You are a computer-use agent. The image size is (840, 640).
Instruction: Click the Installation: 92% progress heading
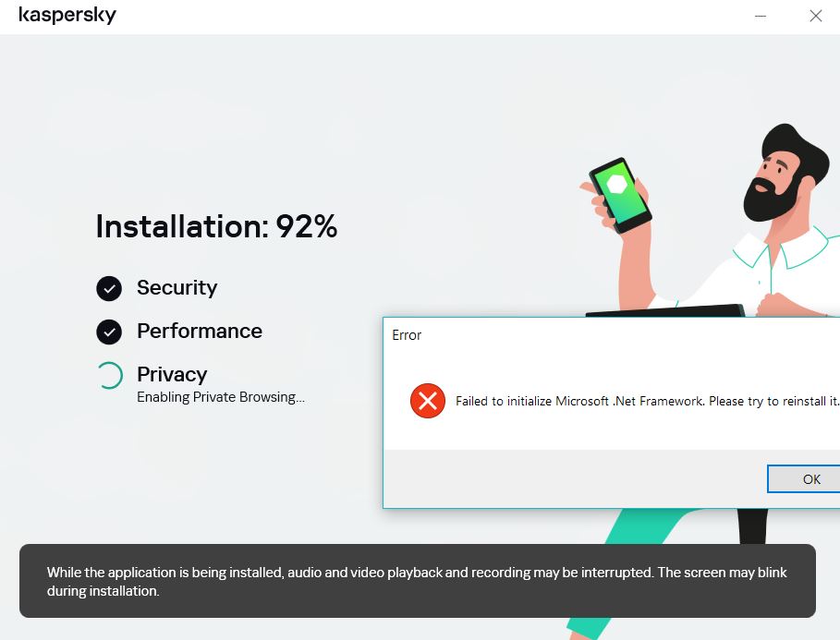click(x=216, y=227)
